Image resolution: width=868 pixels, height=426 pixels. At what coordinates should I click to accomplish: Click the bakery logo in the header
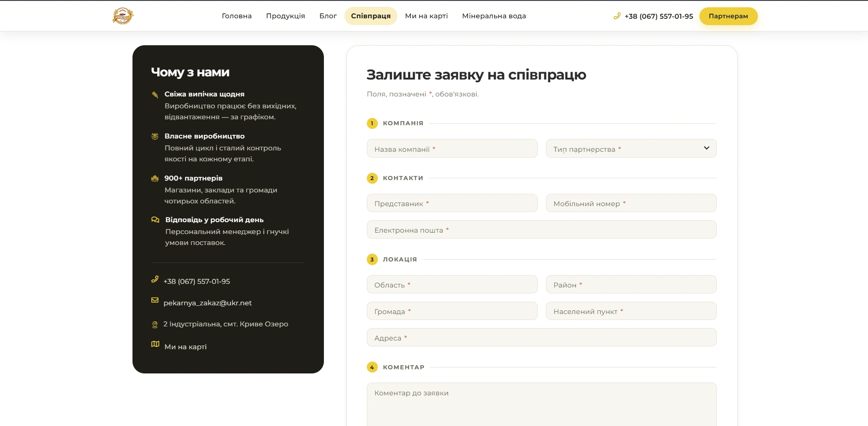pos(123,16)
